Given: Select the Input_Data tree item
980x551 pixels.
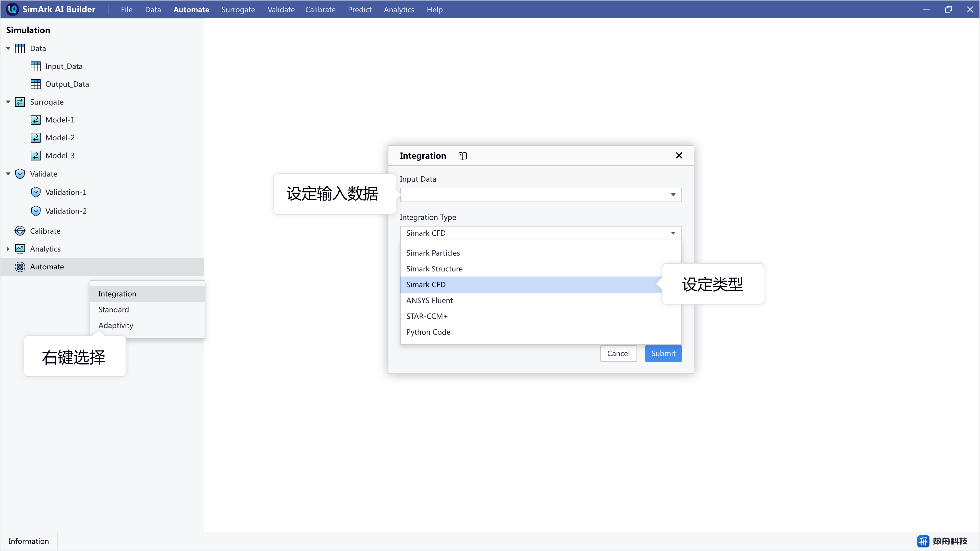Looking at the screenshot, I should pos(64,66).
